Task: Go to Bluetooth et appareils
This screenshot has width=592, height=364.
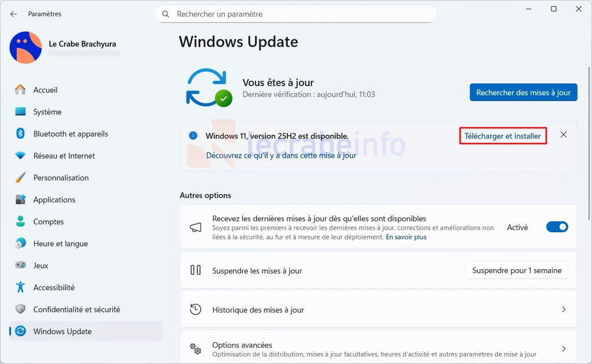Action: point(86,133)
